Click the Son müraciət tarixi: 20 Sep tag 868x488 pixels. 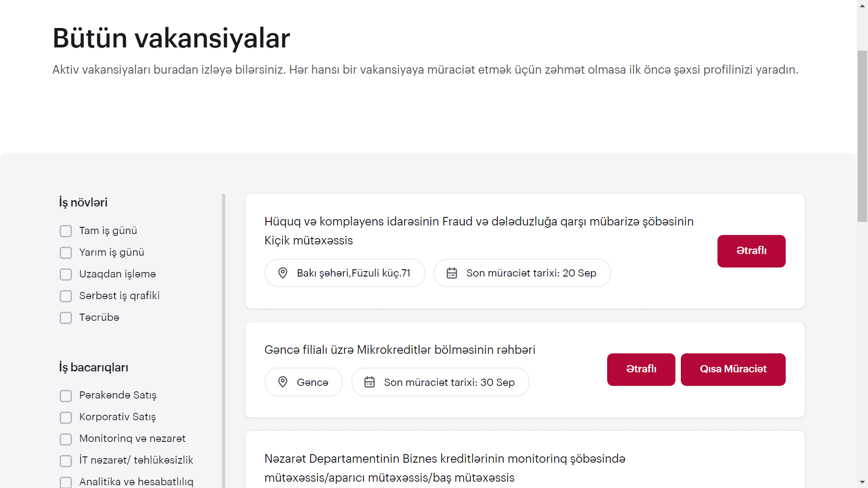point(522,273)
